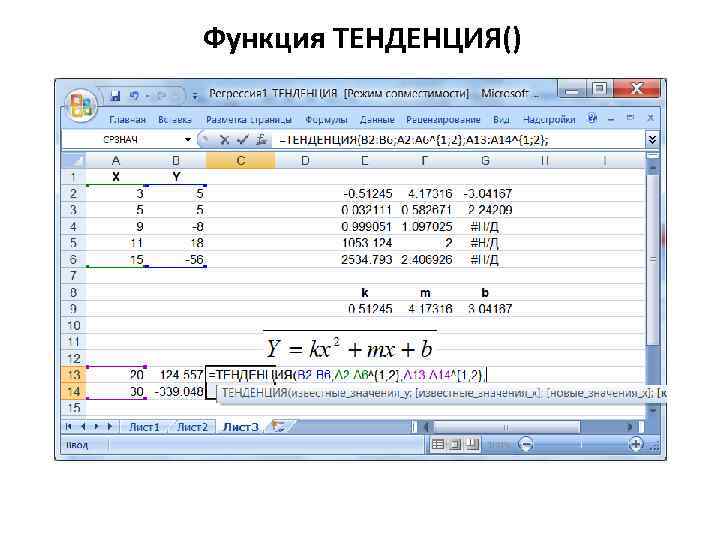Select all cells with corner button

(74, 161)
